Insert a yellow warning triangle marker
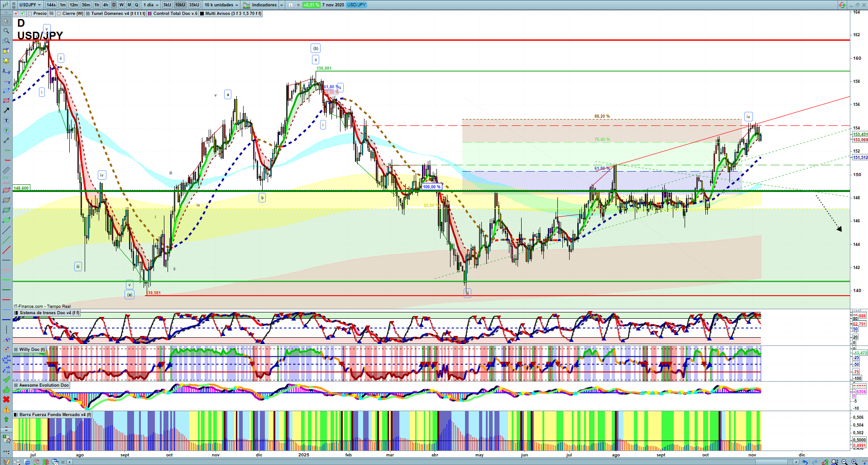 pos(6,409)
